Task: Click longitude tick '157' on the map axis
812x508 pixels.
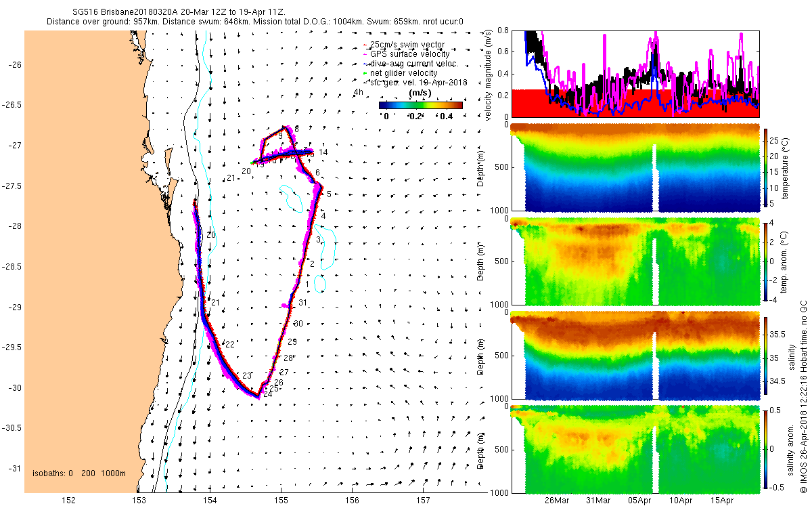Action: tap(424, 501)
